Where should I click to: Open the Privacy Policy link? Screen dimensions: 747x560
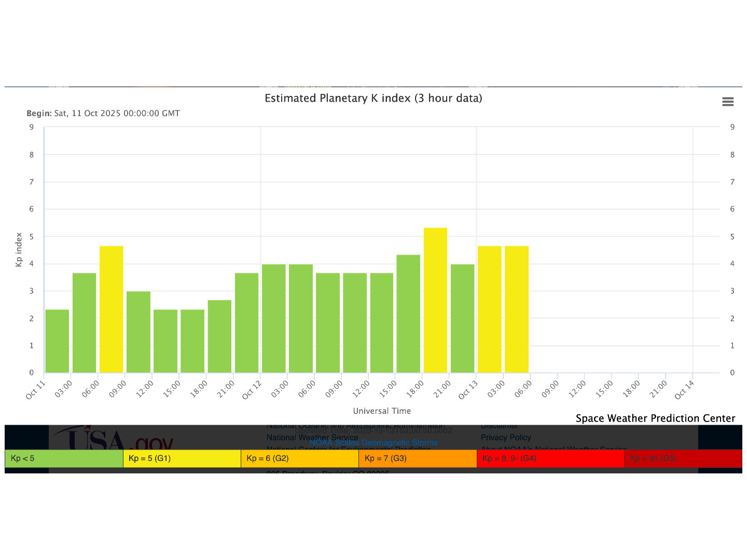click(x=505, y=438)
